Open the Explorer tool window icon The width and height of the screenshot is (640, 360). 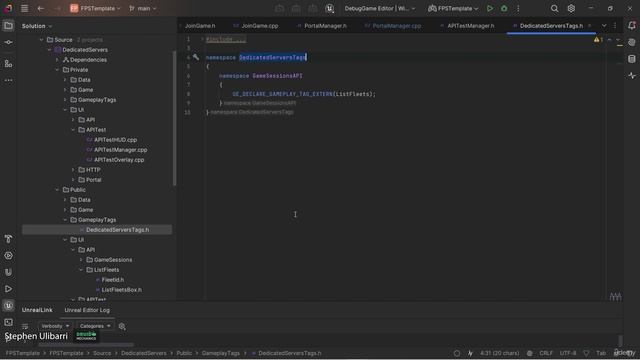(x=8, y=26)
